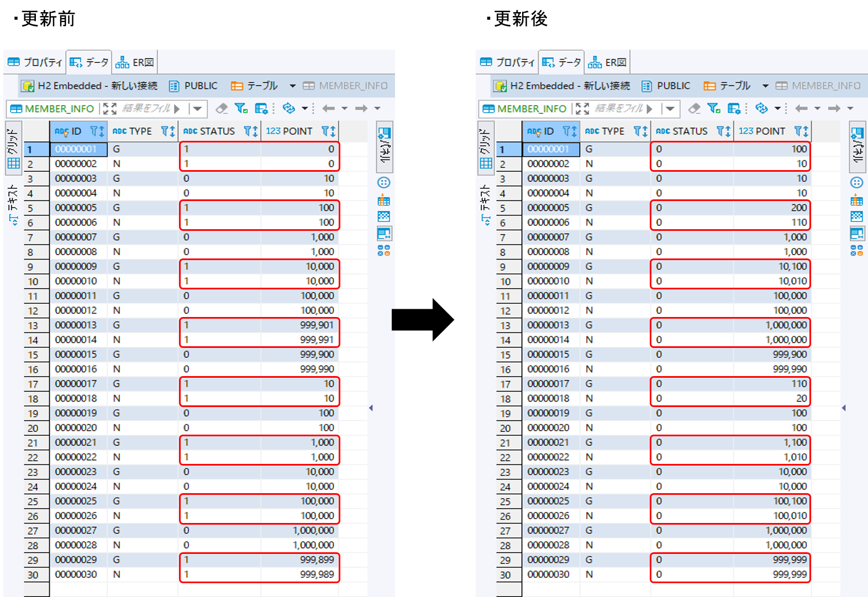Open custom filter config icon in 更新後 panel
868x597 pixels.
pyautogui.click(x=734, y=108)
